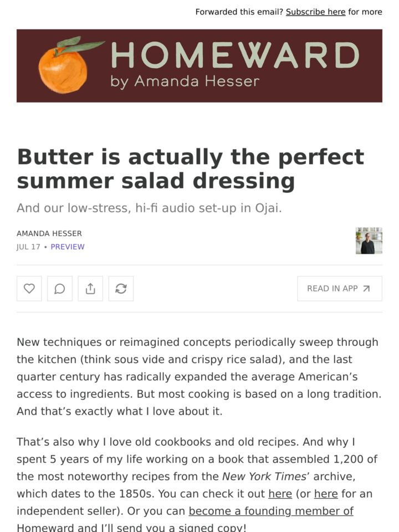Follow the Subscribe here link
Viewport: 399px width, 532px height.
pyautogui.click(x=315, y=12)
